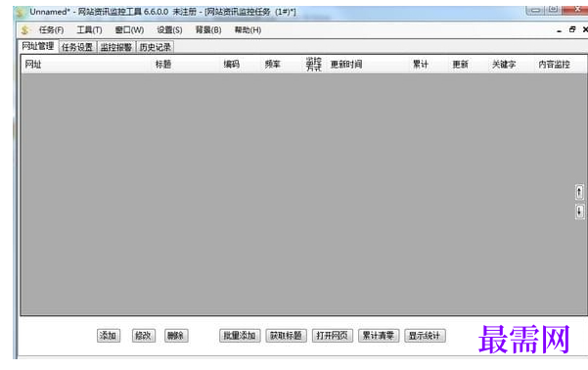Open the 设置(S) menu
This screenshot has height=370, width=588.
click(169, 30)
